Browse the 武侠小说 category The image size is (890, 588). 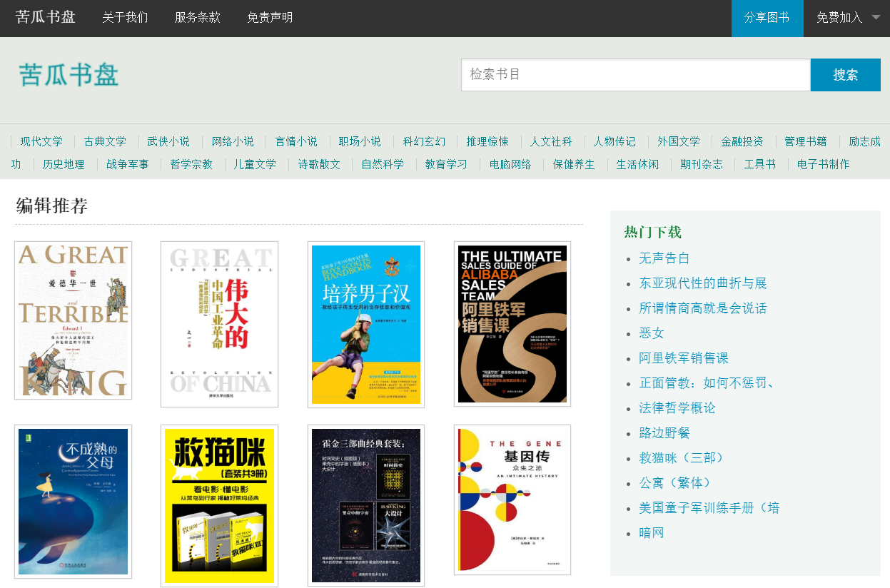[x=168, y=141]
